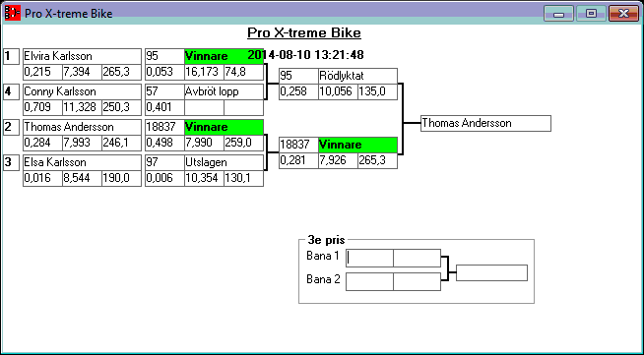Select the final winner Thomas Andersson field
The height and width of the screenshot is (355, 644).
(485, 123)
